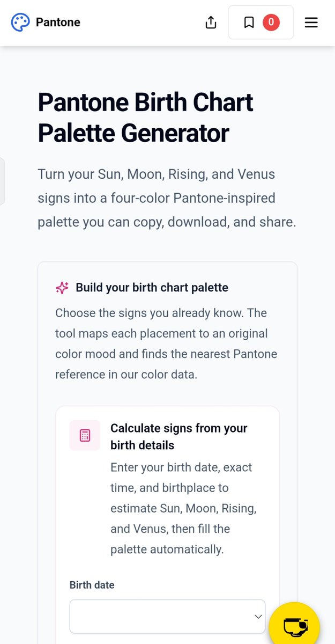Click the bookmark button's outlined frame

(x=261, y=23)
